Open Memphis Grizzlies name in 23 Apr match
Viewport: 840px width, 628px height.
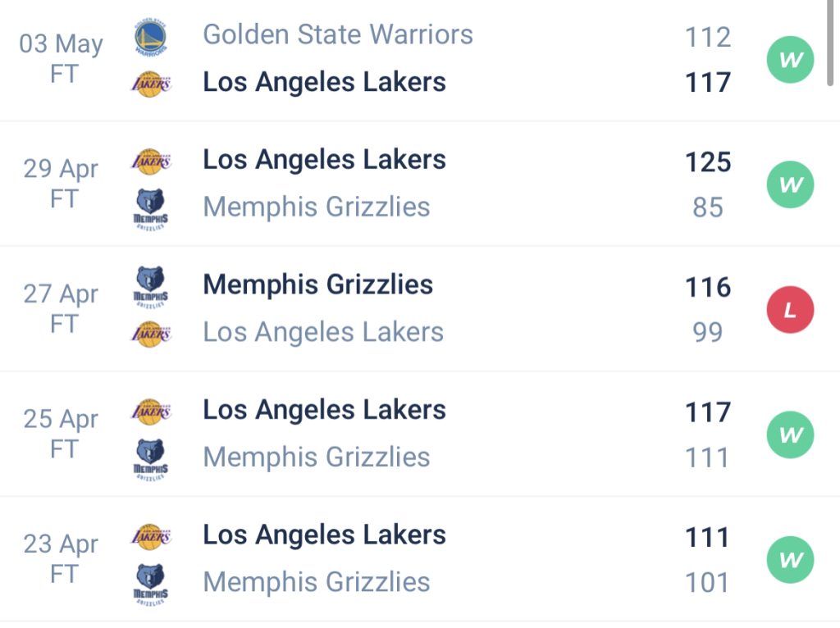[317, 582]
